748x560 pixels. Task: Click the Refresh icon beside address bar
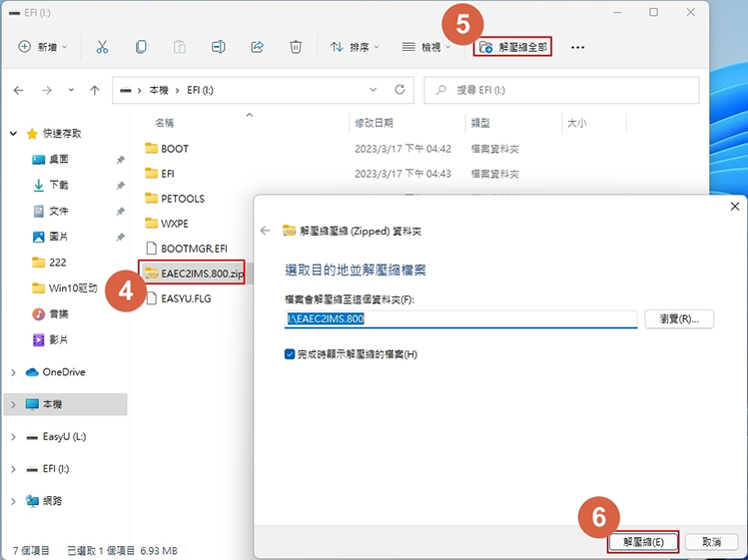[399, 90]
